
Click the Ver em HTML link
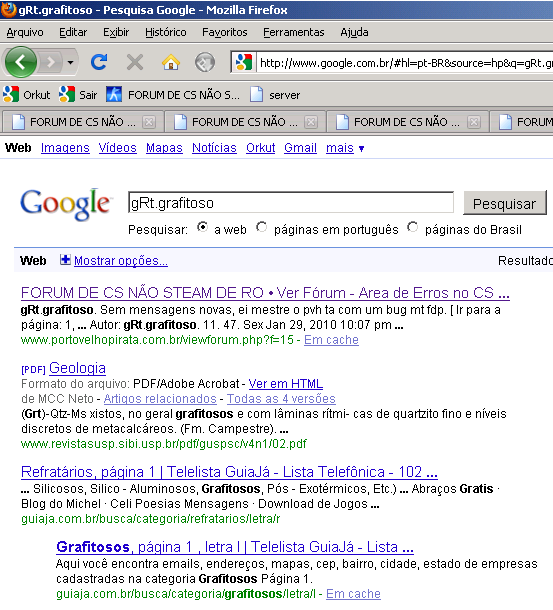(x=285, y=384)
